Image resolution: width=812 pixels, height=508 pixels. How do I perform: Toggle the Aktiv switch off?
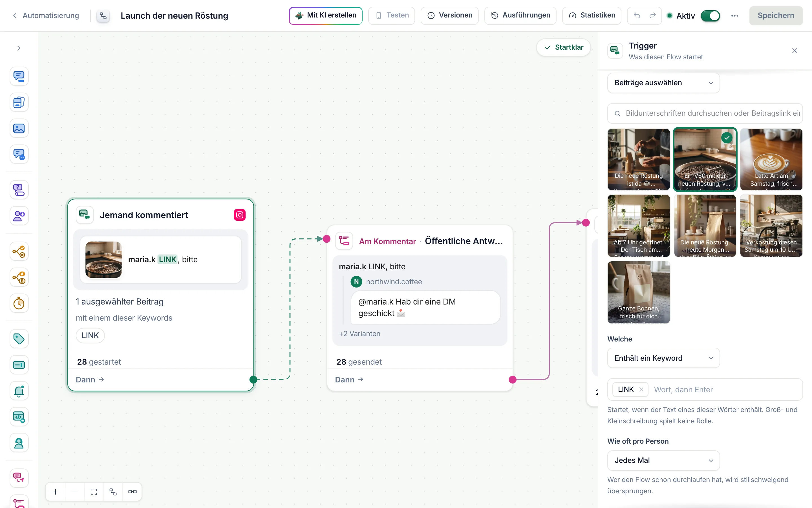coord(710,16)
